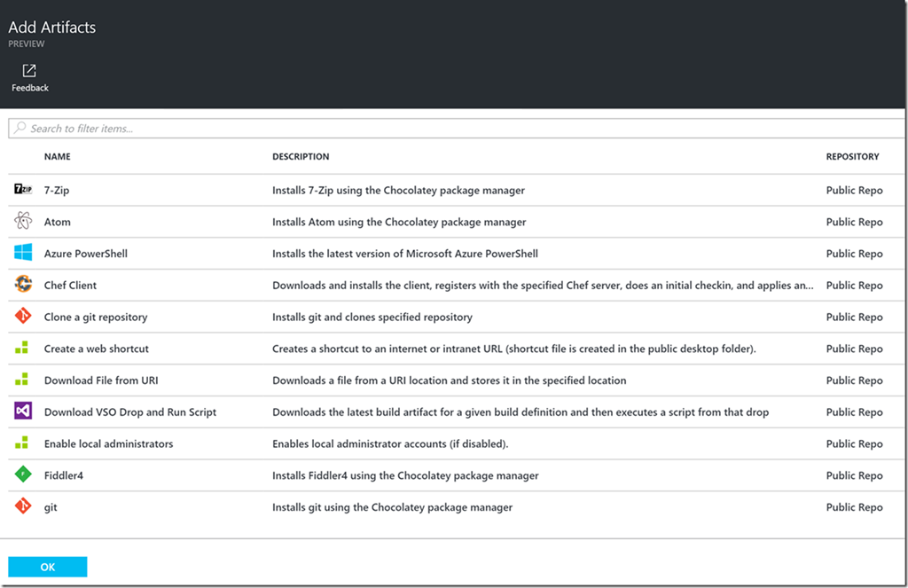Choose the Azure PowerShell artifact entry
The width and height of the screenshot is (908, 588).
pyautogui.click(x=355, y=253)
